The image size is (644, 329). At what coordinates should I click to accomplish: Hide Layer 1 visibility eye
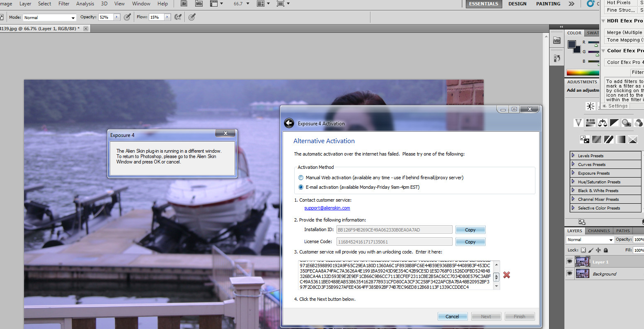pos(569,261)
